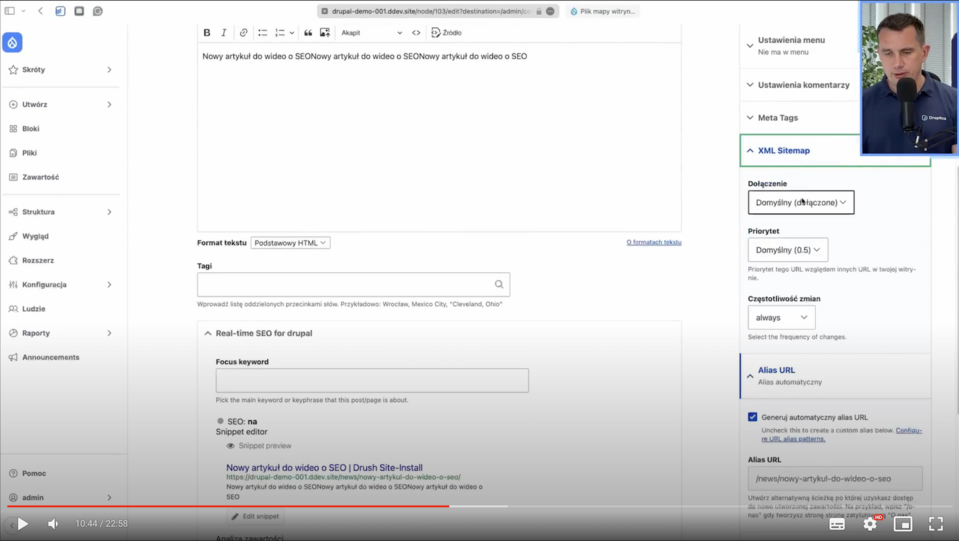Insert an image via the toolbar
The height and width of the screenshot is (541, 959).
coord(325,32)
